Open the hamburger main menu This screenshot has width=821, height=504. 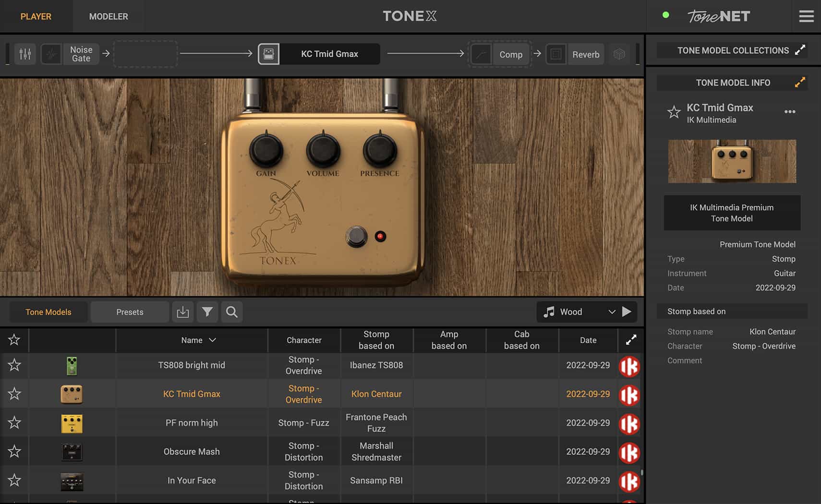click(806, 16)
